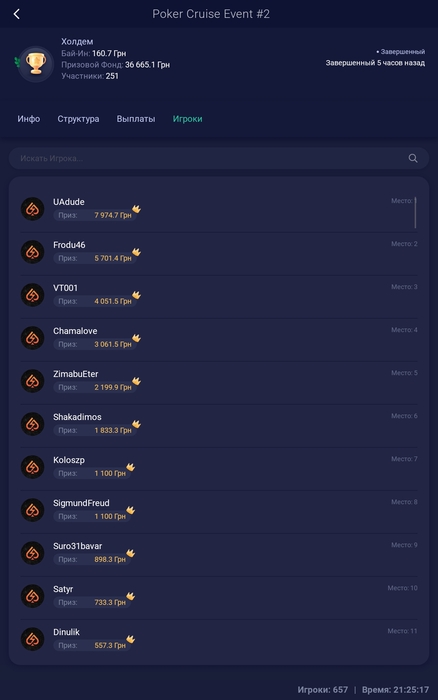
Task: Click the crown icon by Koloszp's prize
Action: pos(130,467)
